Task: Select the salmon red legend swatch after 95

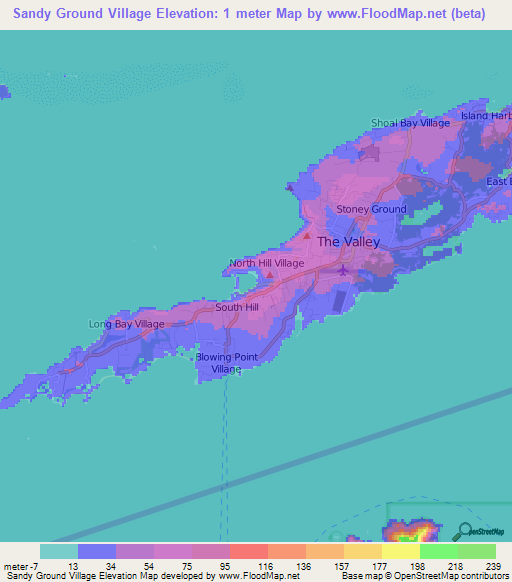Action: (x=249, y=552)
